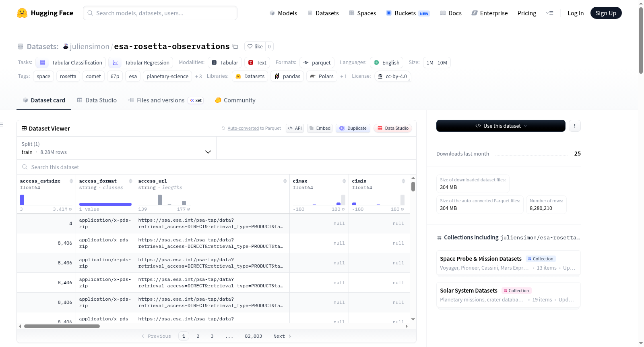Click the Polars library tag

322,76
